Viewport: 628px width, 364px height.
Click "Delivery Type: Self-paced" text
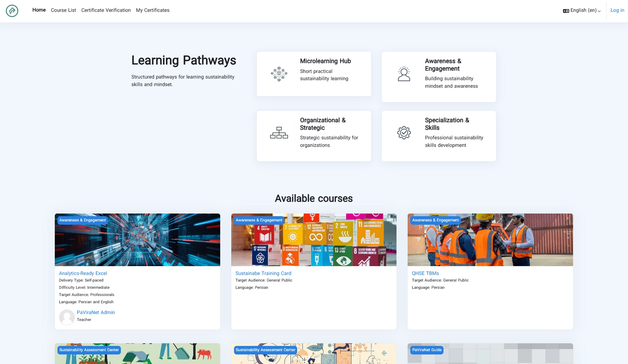[81, 280]
